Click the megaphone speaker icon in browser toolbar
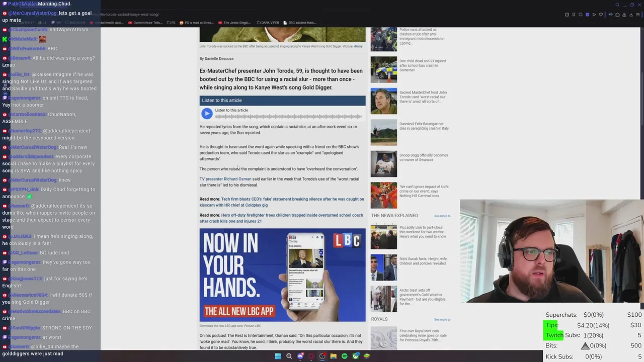Viewport: 644px width, 362px height. click(611, 15)
